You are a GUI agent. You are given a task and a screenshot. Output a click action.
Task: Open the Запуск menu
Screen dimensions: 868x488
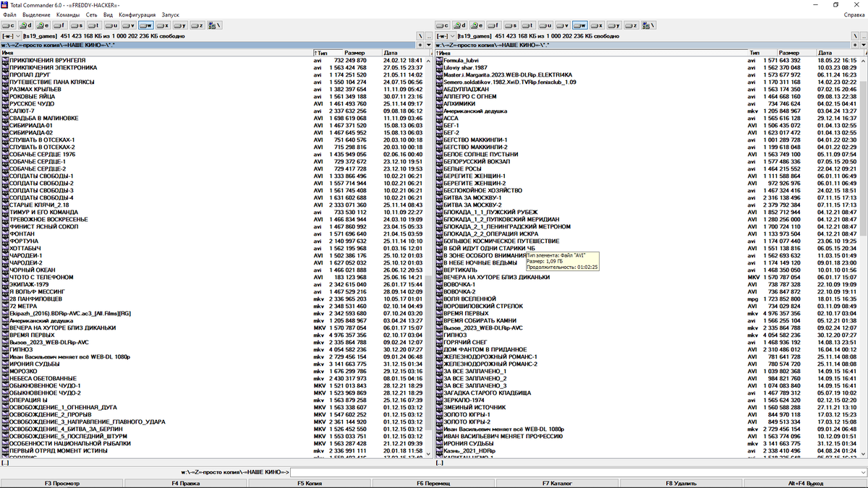point(170,14)
